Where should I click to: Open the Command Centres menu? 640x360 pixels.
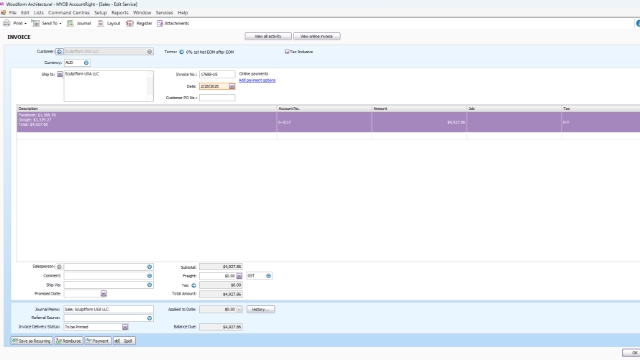(69, 13)
